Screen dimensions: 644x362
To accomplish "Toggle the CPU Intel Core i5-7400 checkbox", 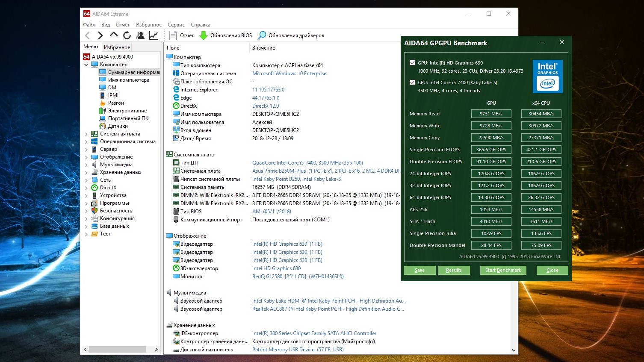I will tap(412, 82).
